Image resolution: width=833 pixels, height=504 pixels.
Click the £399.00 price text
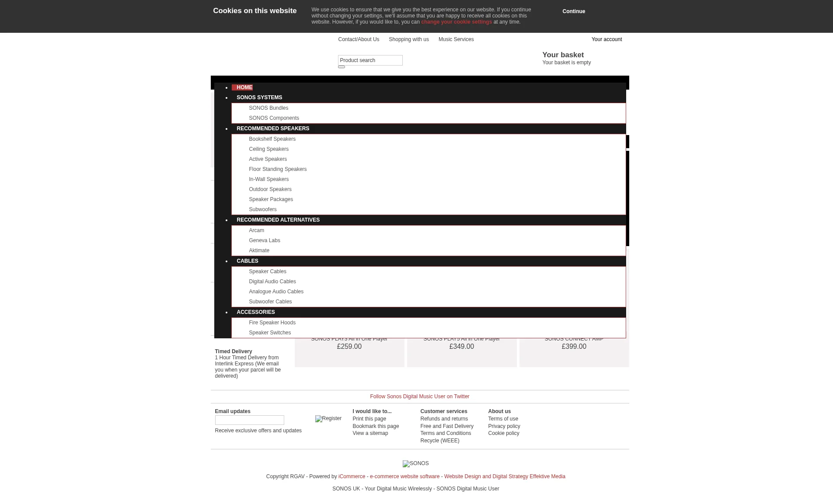click(574, 347)
